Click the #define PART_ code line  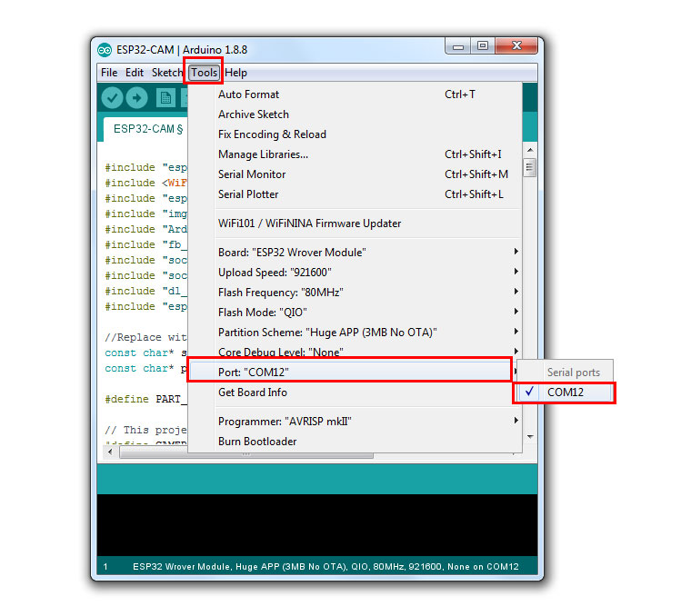[x=145, y=400]
